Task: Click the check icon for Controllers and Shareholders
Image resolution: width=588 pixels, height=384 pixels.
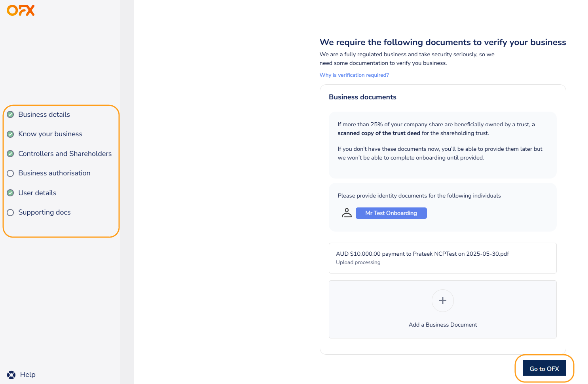Action: (x=11, y=154)
